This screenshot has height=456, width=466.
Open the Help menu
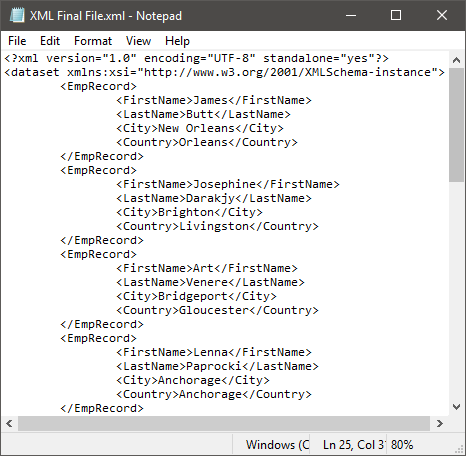pyautogui.click(x=177, y=41)
